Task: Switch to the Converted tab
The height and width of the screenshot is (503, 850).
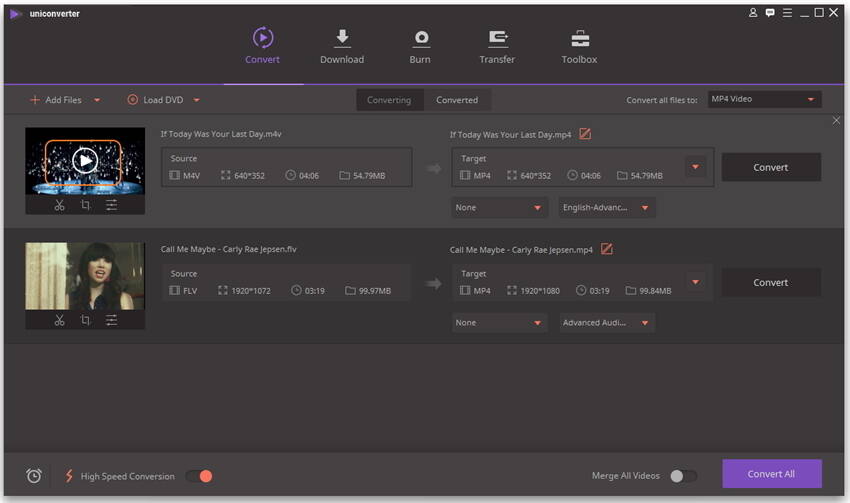Action: (x=457, y=100)
